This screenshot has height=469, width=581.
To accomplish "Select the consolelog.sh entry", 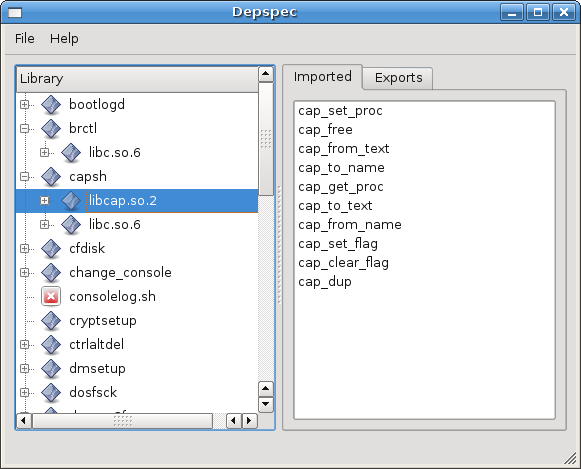I will tap(113, 297).
